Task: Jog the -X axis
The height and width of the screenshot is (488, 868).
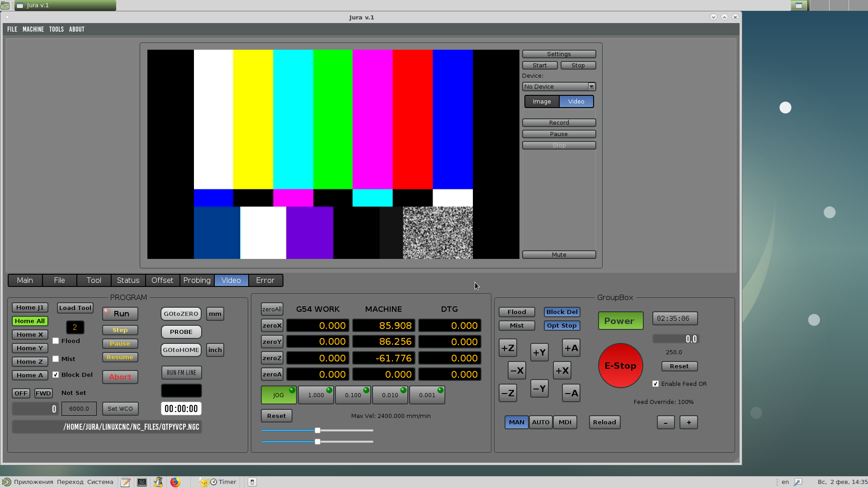Action: coord(517,371)
